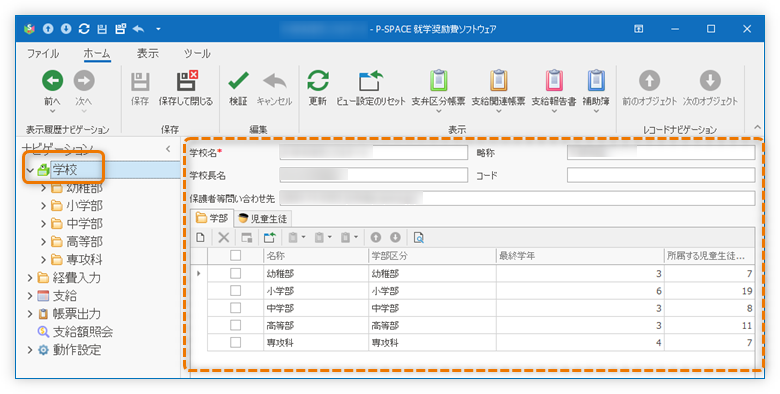The width and height of the screenshot is (780, 394).
Task: Collapse the ribbon using the caret
Action: tap(757, 127)
